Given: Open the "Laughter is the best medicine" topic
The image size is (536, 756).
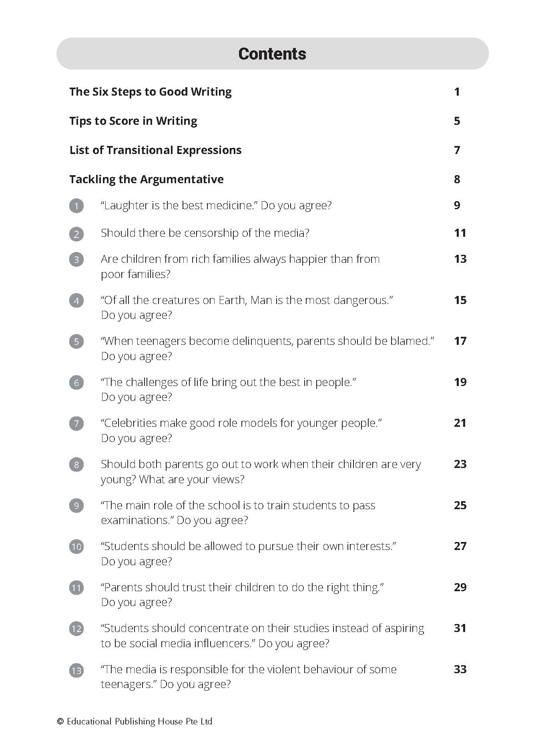Looking at the screenshot, I should tap(216, 206).
